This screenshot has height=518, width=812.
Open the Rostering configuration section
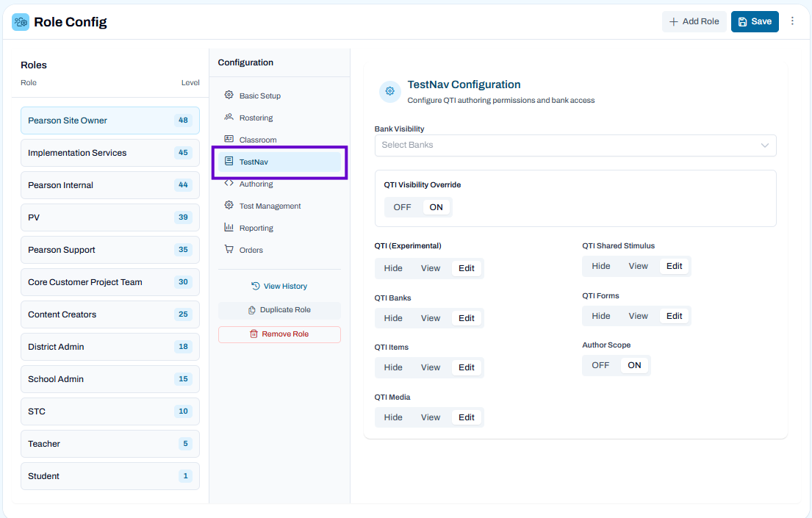[x=280, y=118]
